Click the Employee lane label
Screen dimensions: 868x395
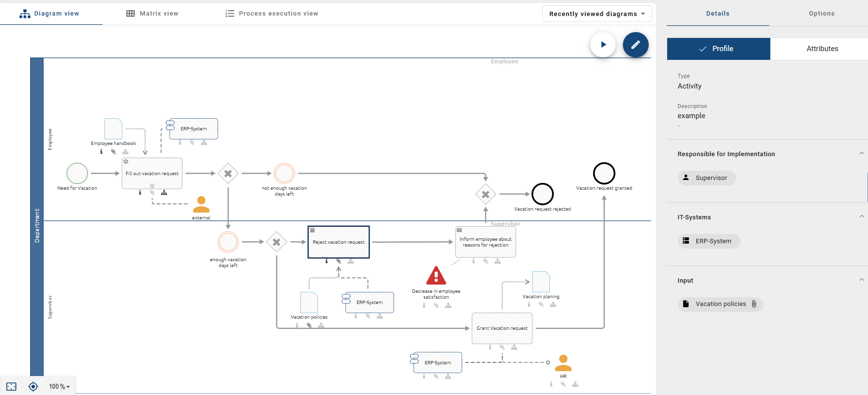click(x=50, y=139)
